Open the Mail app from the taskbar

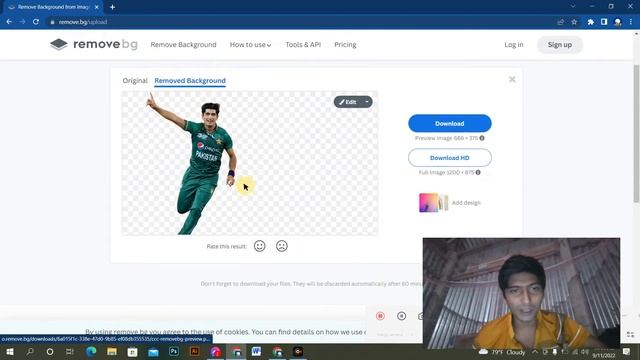pos(153,351)
